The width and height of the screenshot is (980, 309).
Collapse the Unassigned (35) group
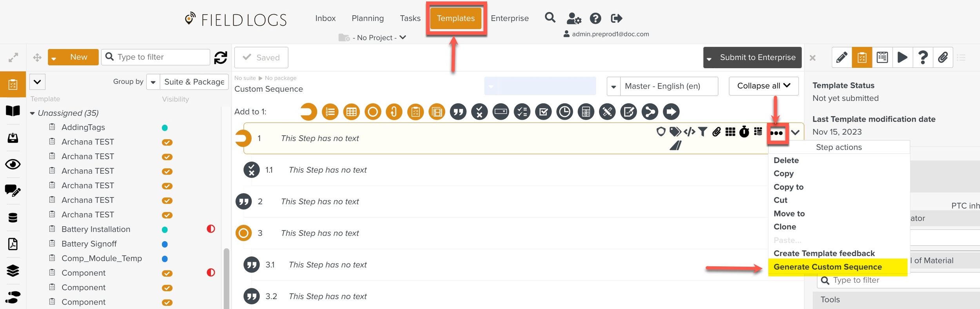33,113
